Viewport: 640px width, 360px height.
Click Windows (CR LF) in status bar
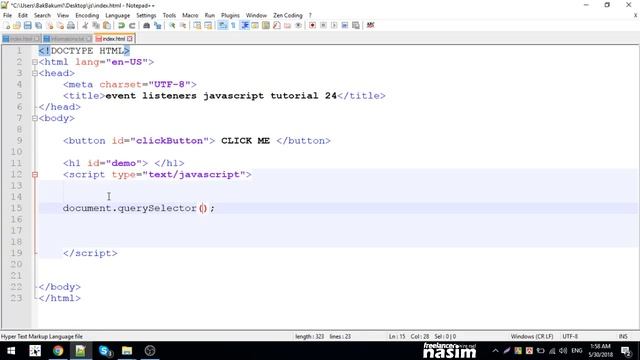[532, 336]
